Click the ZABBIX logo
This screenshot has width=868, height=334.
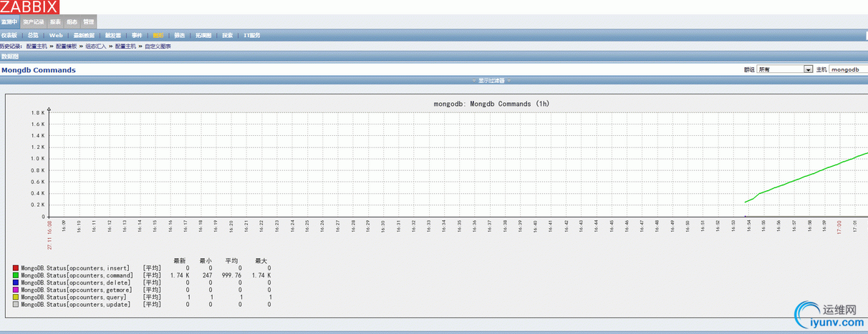coord(30,7)
